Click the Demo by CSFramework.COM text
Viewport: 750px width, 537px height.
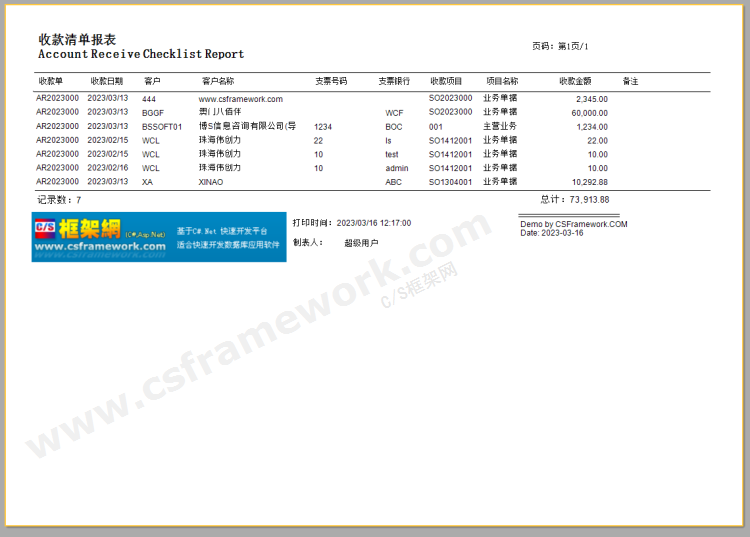(574, 224)
